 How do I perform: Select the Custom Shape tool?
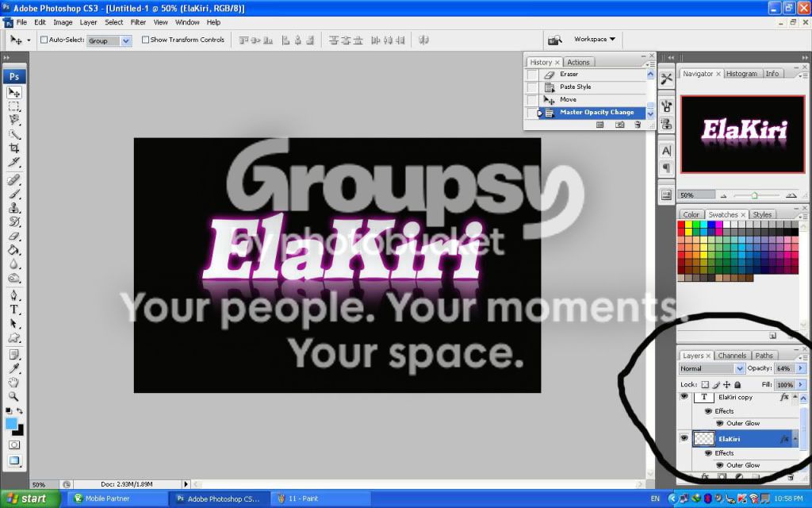click(14, 337)
